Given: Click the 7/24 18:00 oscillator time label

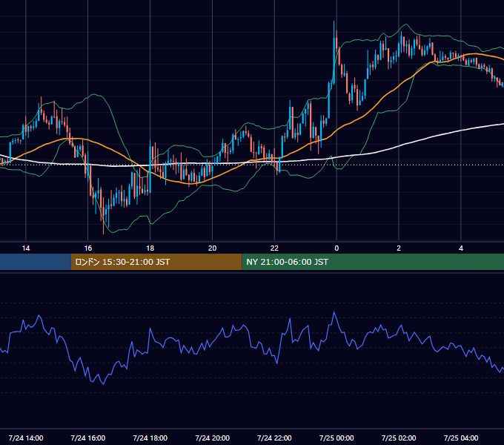Looking at the screenshot, I should click(150, 438).
